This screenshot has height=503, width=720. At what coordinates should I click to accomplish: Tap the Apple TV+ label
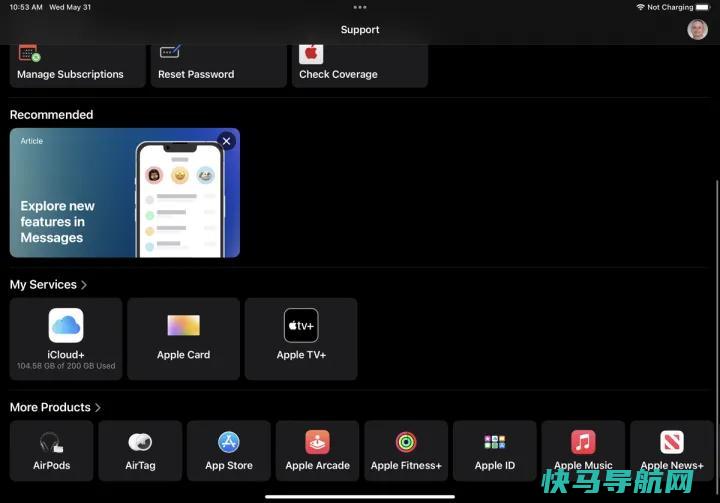coord(301,355)
